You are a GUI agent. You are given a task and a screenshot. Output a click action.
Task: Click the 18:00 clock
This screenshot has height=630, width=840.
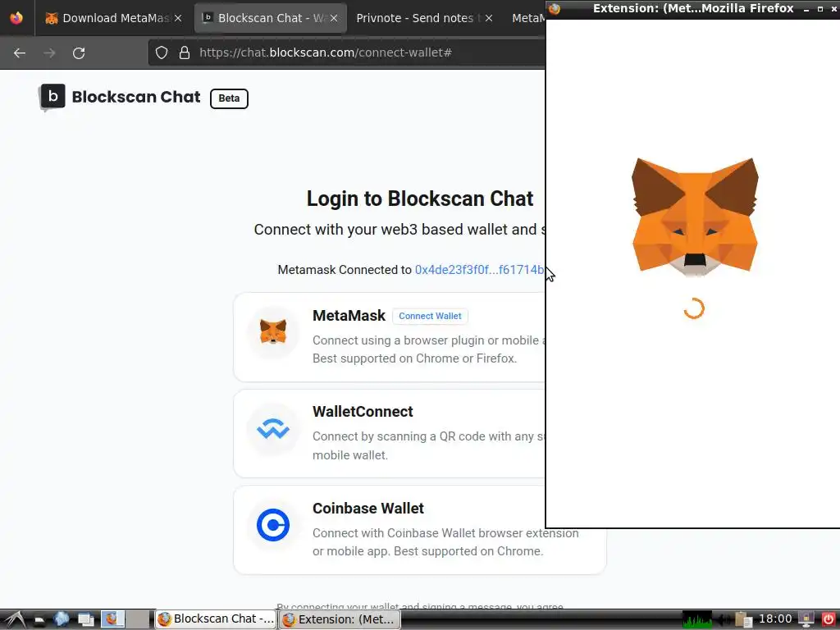[775, 619]
